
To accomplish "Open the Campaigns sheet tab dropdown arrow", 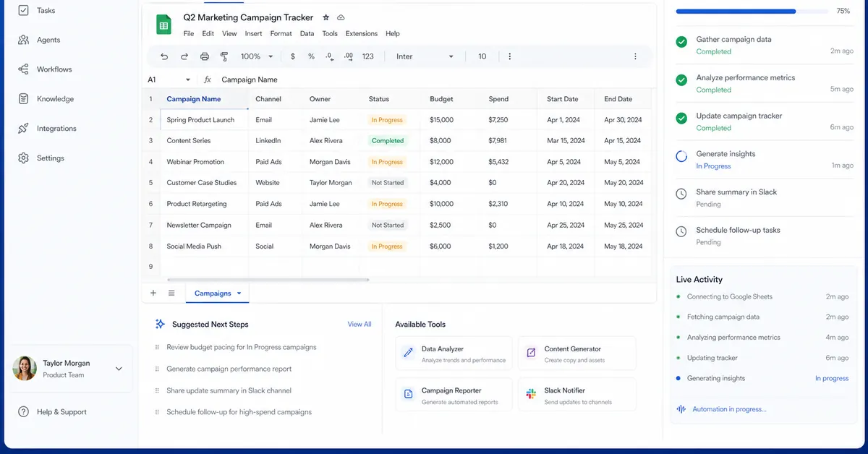I will (x=239, y=294).
